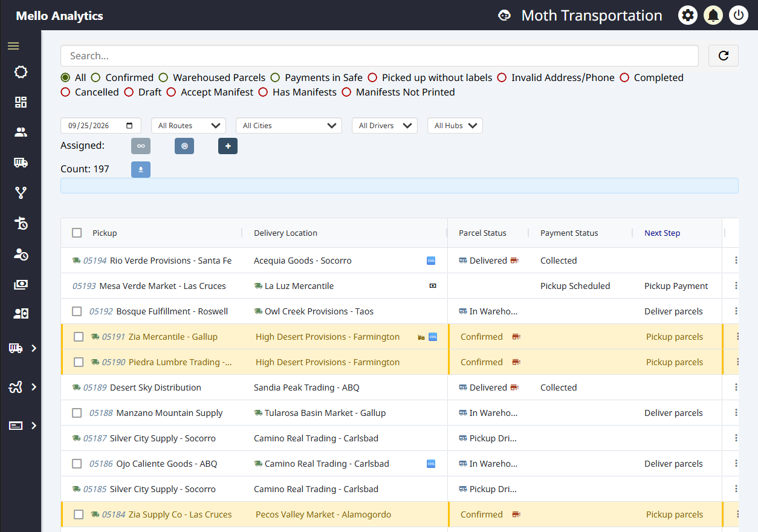Select the Accept Manifest radio filter
This screenshot has height=532, width=758.
click(171, 92)
